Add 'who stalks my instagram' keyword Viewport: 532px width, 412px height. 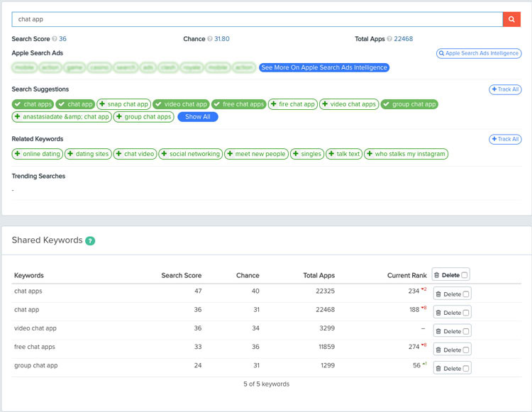[406, 154]
